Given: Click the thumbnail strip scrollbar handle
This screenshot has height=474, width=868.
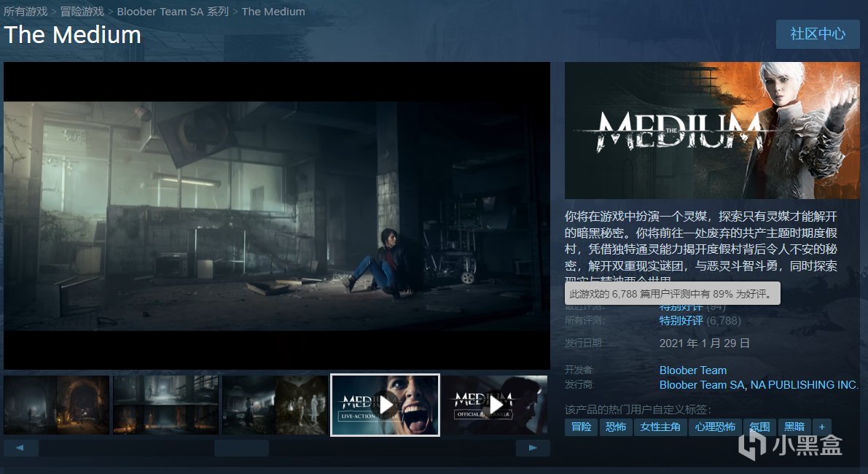Looking at the screenshot, I should [x=241, y=448].
